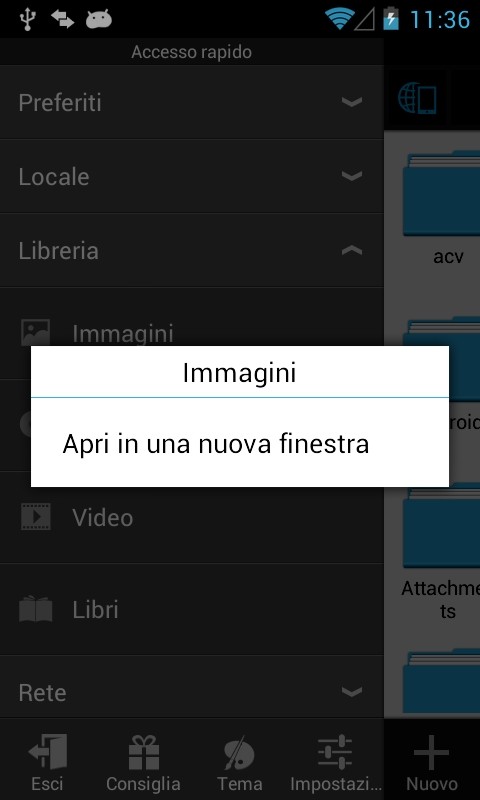The height and width of the screenshot is (800, 480).
Task: Open Impostazioni sliders icon
Action: [335, 752]
